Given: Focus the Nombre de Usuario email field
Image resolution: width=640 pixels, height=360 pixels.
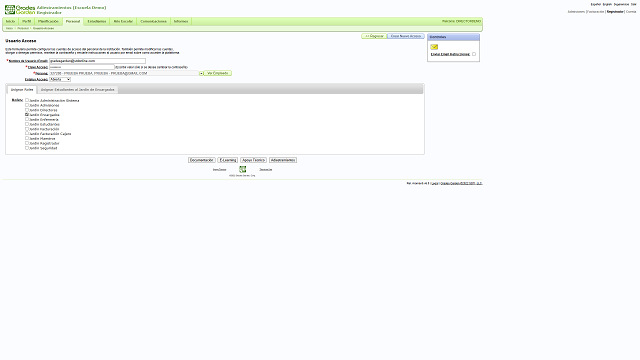Looking at the screenshot, I should click(97, 61).
